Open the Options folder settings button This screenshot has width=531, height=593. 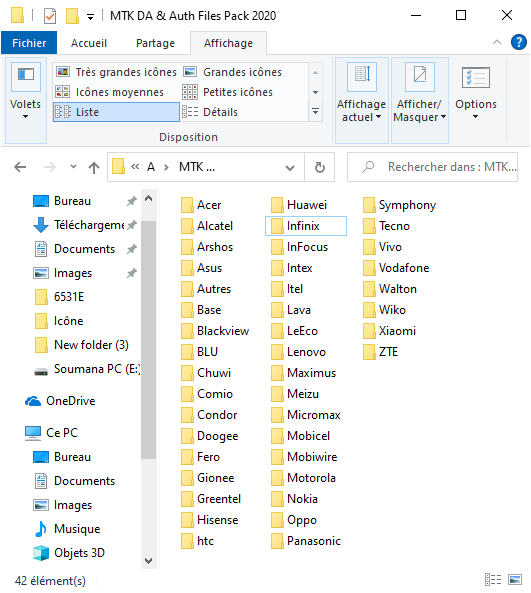(x=476, y=93)
